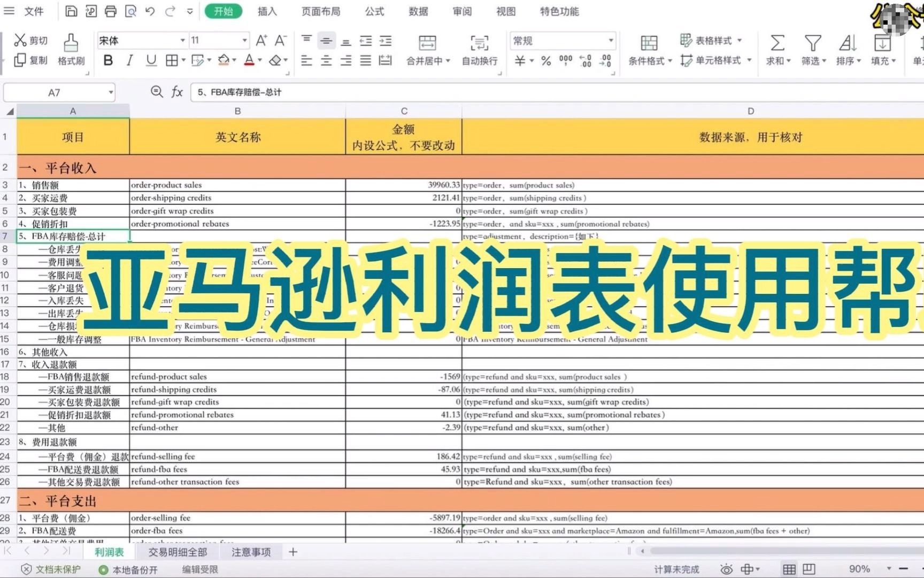Screen dimensions: 924x578
Task: Click the decrease decimal places icon
Action: point(605,60)
